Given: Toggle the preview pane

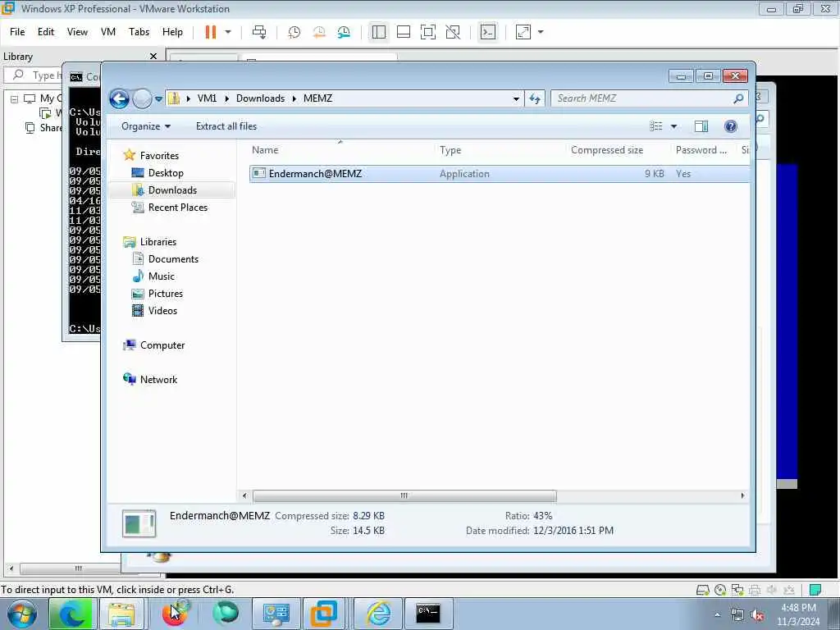Looking at the screenshot, I should pos(701,126).
